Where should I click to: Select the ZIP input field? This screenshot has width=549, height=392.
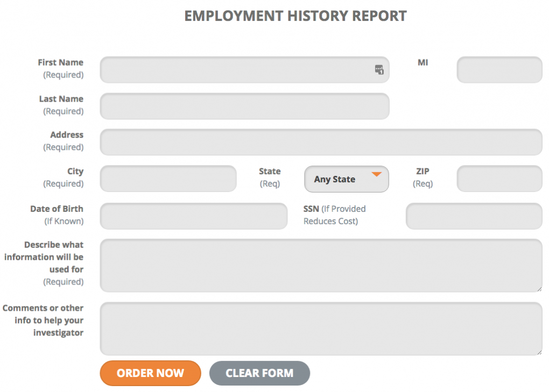(499, 179)
